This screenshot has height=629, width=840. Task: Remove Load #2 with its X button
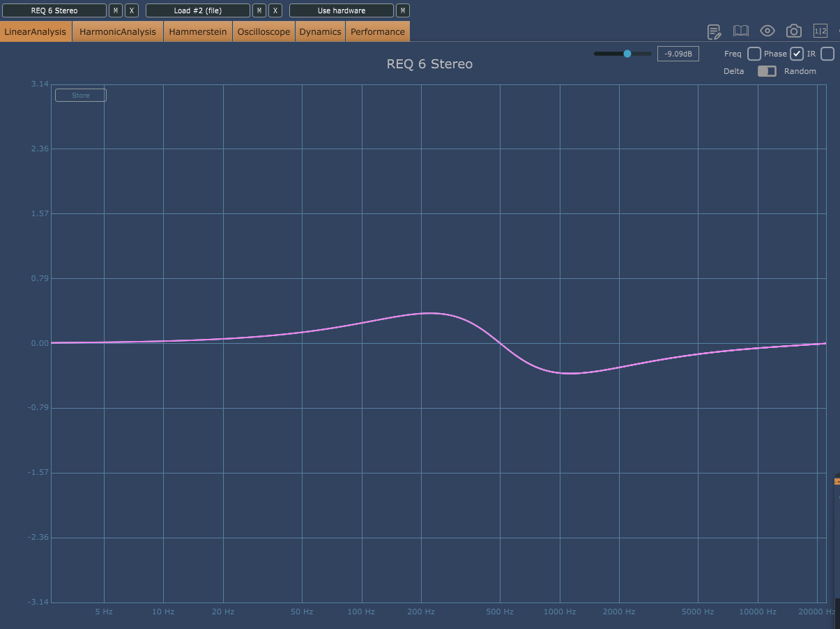click(275, 10)
